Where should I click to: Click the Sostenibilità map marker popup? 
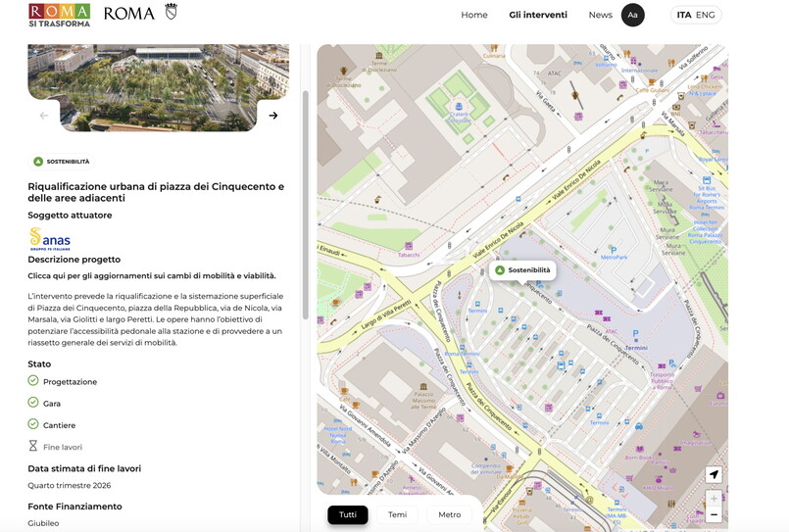522,270
